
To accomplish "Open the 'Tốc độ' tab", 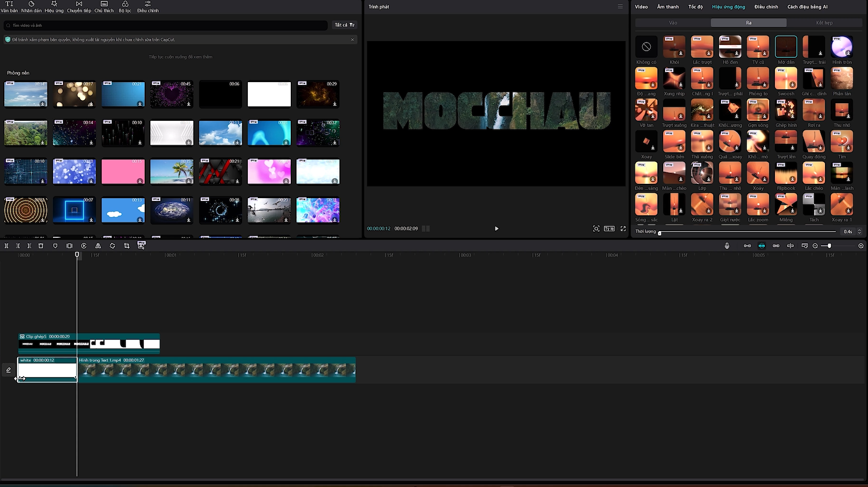I will pos(695,7).
